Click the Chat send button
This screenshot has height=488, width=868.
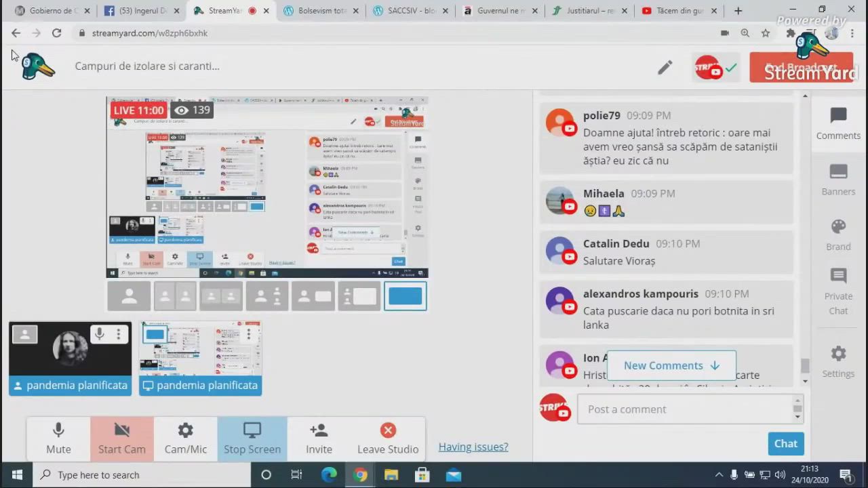(785, 443)
